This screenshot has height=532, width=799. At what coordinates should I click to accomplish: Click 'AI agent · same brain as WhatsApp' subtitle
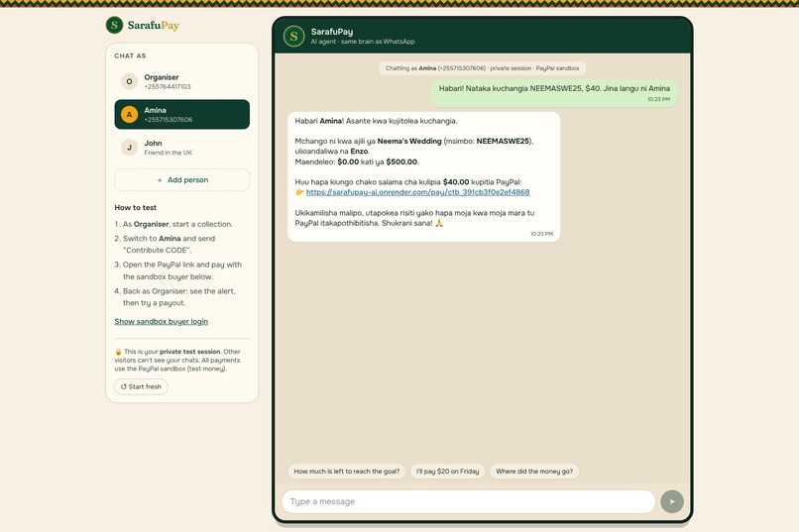[x=363, y=42]
